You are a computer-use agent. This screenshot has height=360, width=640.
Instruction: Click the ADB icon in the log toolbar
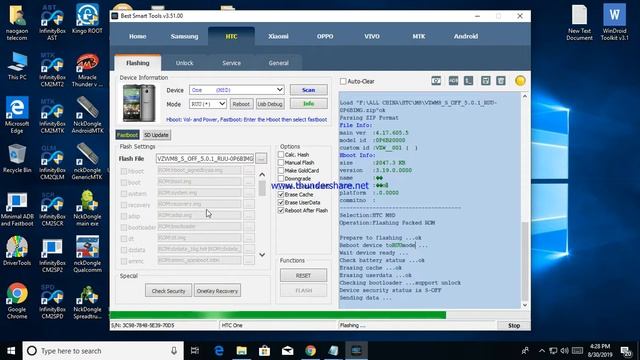[x=453, y=81]
